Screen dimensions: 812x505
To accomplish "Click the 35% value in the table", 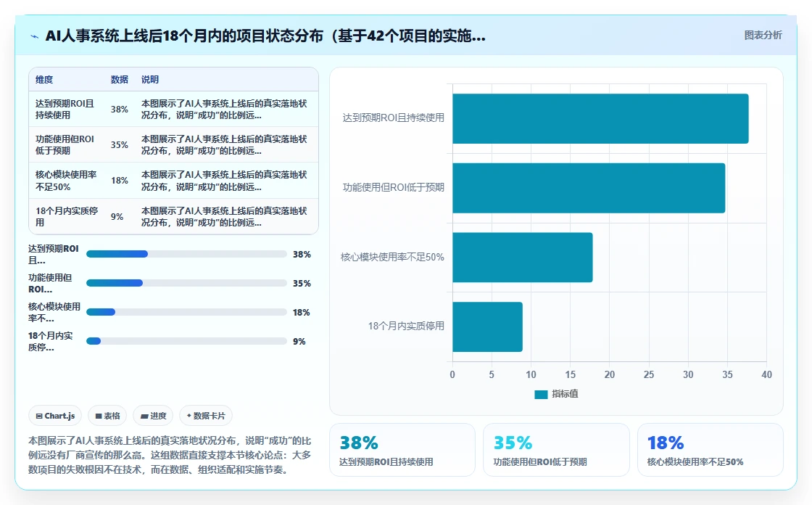I will click(x=119, y=145).
